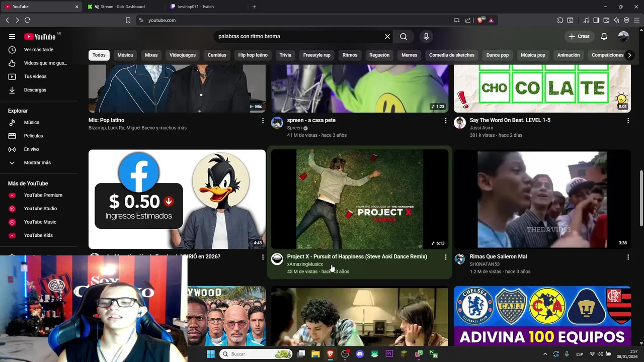
Task: Click the search magnifier button
Action: tap(404, 36)
